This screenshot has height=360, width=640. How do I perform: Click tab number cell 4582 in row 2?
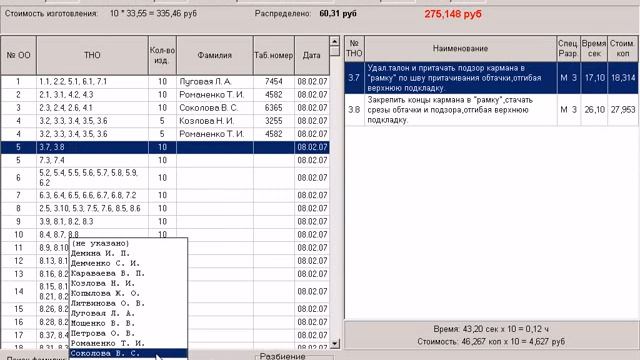click(274, 95)
